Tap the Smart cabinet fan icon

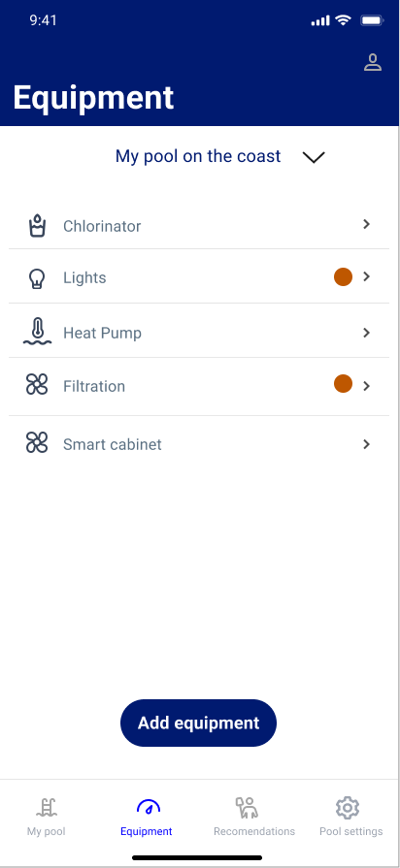(37, 443)
